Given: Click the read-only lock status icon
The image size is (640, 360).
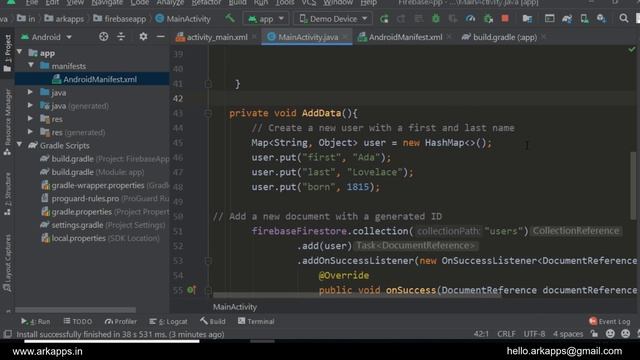Looking at the screenshot, I should point(594,333).
